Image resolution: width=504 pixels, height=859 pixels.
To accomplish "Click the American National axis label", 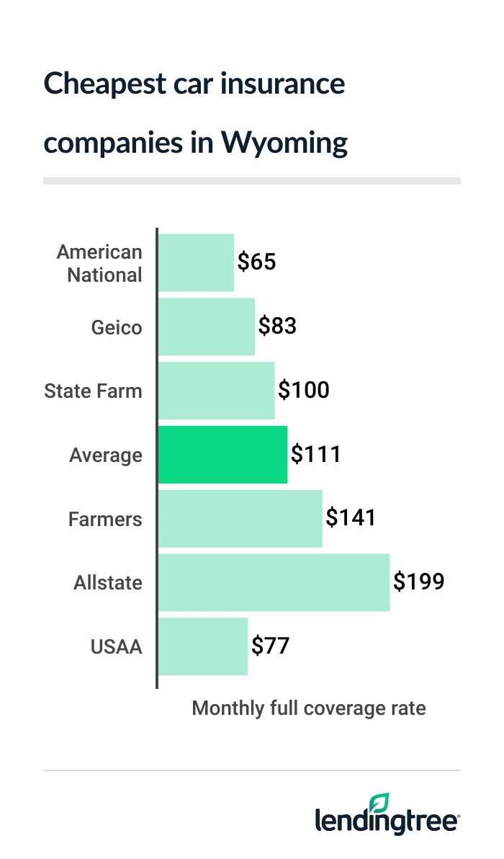I will (x=99, y=263).
